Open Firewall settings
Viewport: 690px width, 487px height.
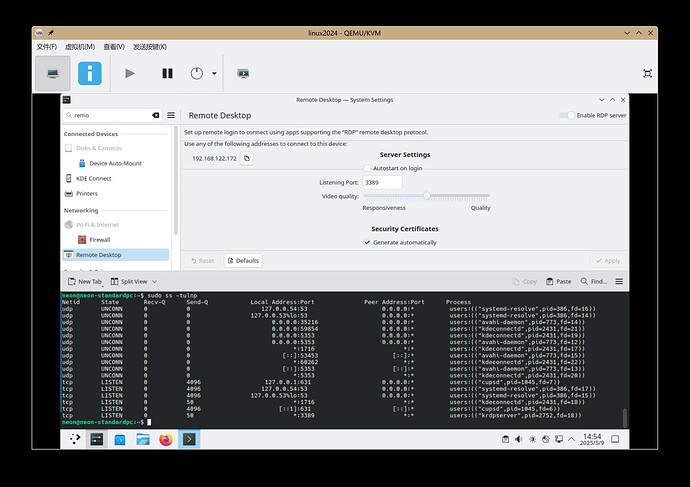coord(116,240)
